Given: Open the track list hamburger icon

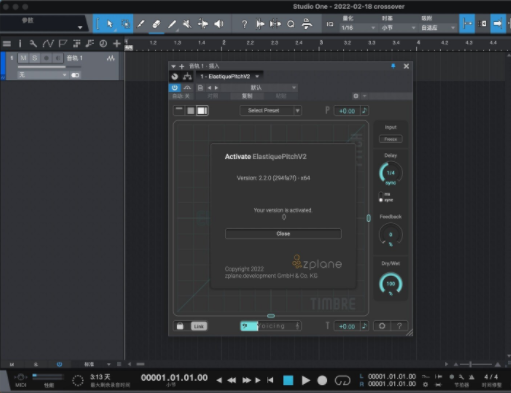Looking at the screenshot, I should [7, 43].
